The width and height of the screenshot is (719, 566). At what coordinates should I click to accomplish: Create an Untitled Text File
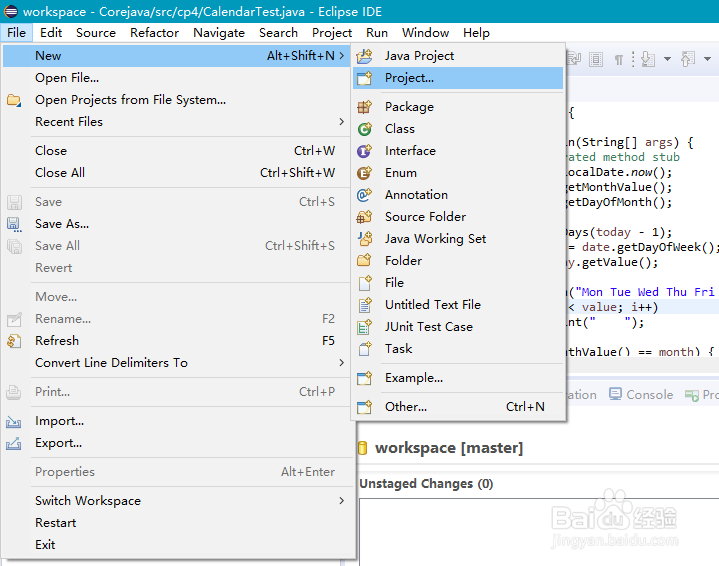[x=458, y=305]
